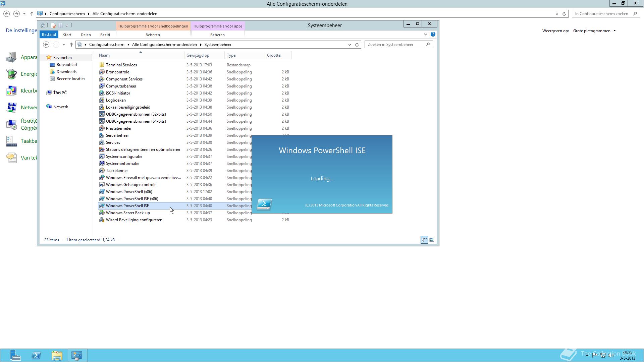Click the Control Panel taskbar icon

77,355
